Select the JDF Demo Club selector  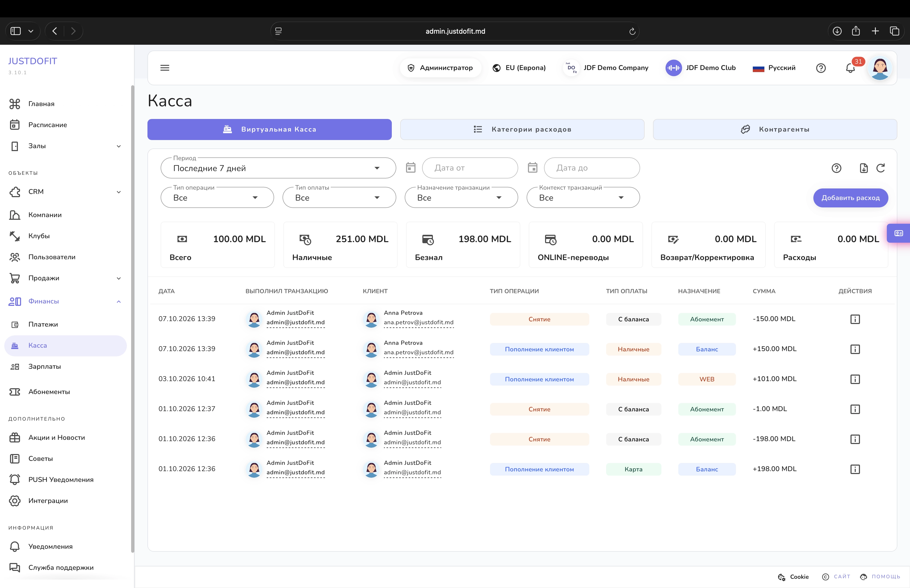[700, 68]
